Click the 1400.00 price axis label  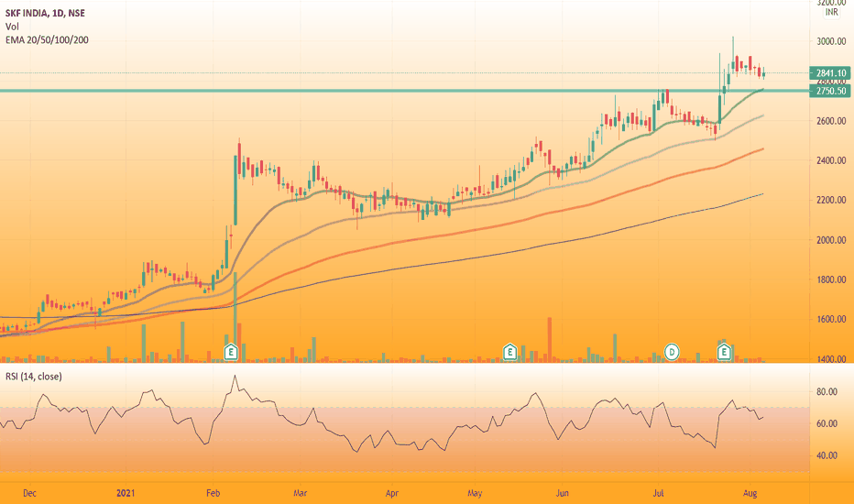click(831, 359)
